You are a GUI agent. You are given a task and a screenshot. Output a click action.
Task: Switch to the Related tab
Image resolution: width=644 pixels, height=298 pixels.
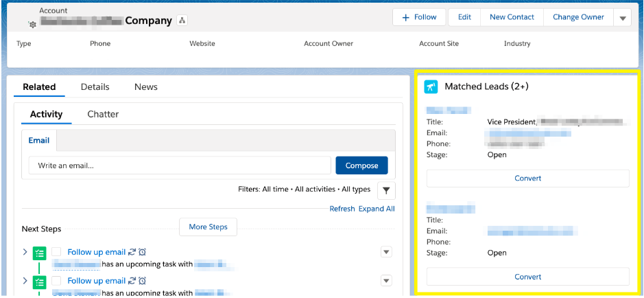[x=39, y=87]
